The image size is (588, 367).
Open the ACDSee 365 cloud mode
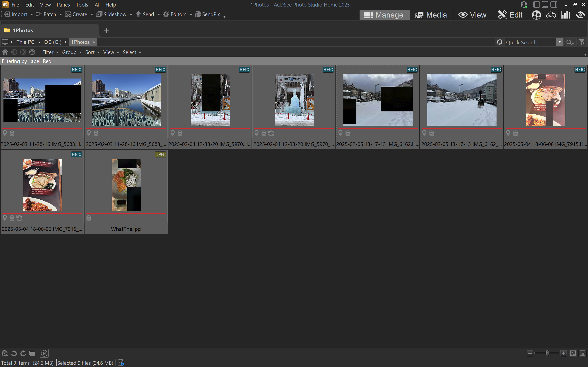pos(551,15)
